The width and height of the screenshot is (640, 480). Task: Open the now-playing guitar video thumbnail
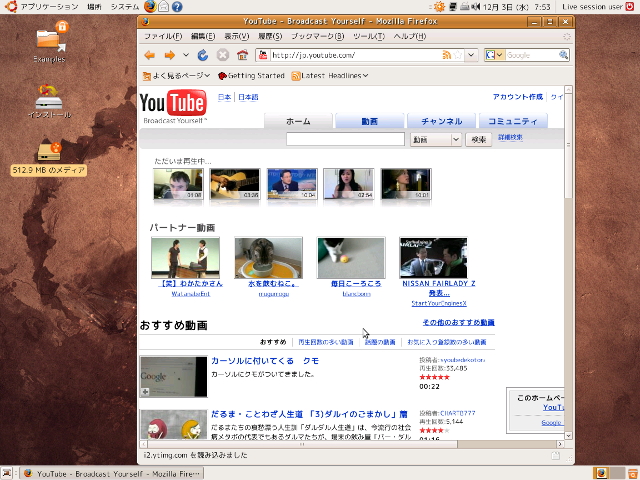235,184
